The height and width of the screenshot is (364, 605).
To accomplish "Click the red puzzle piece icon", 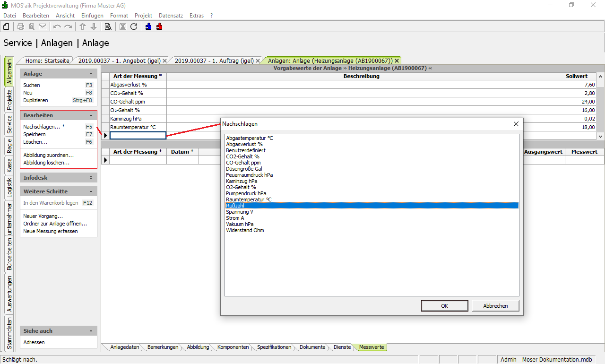I will [159, 26].
